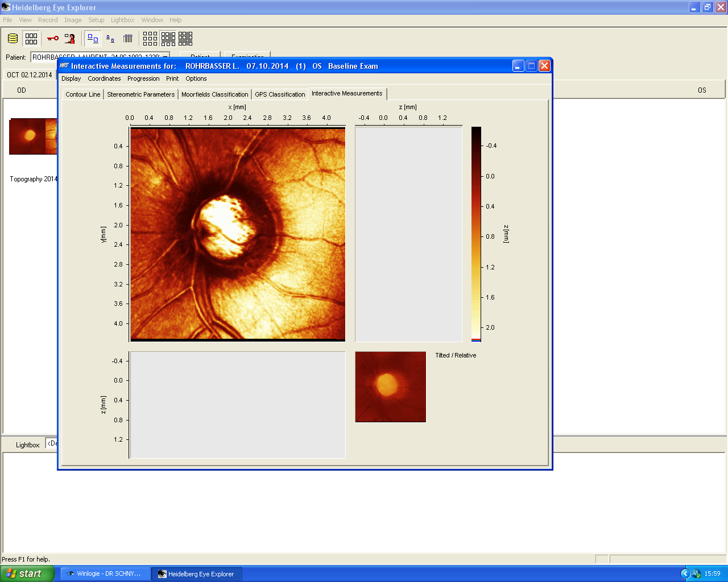728x582 pixels.
Task: Click the OD column header
Action: coord(22,90)
